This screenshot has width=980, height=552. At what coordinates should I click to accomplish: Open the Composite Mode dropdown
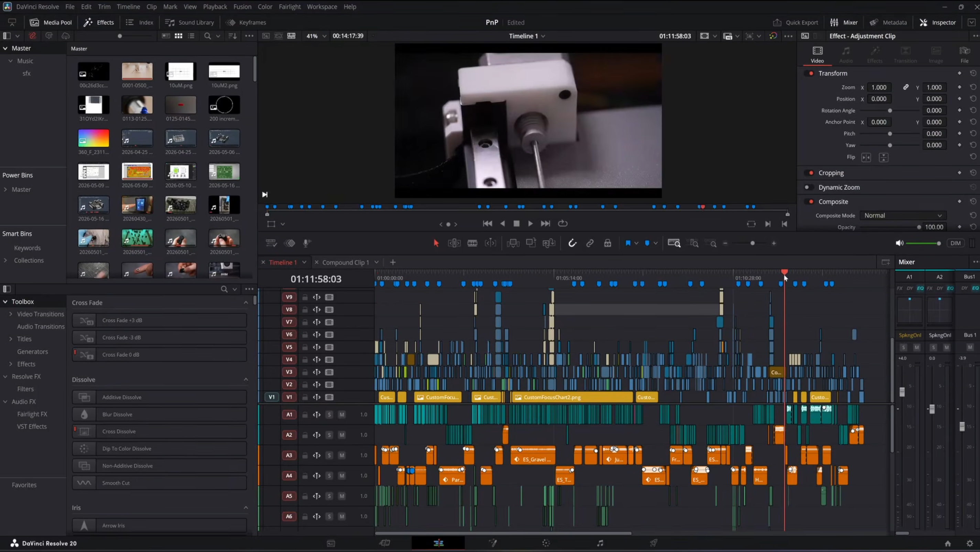pyautogui.click(x=903, y=215)
